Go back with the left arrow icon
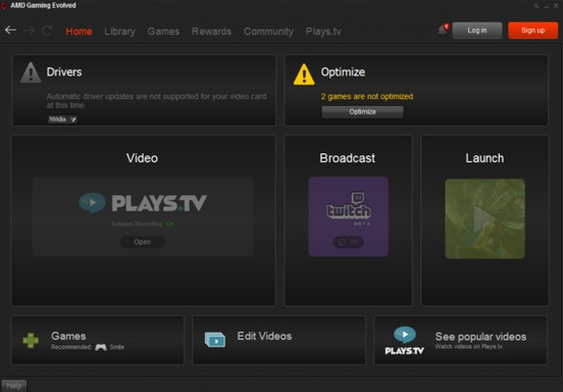 point(10,30)
